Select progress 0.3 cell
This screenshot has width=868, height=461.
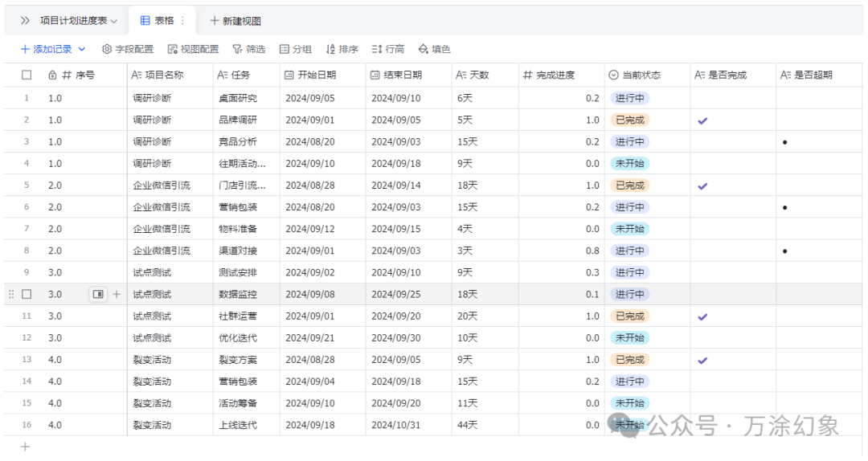point(561,272)
